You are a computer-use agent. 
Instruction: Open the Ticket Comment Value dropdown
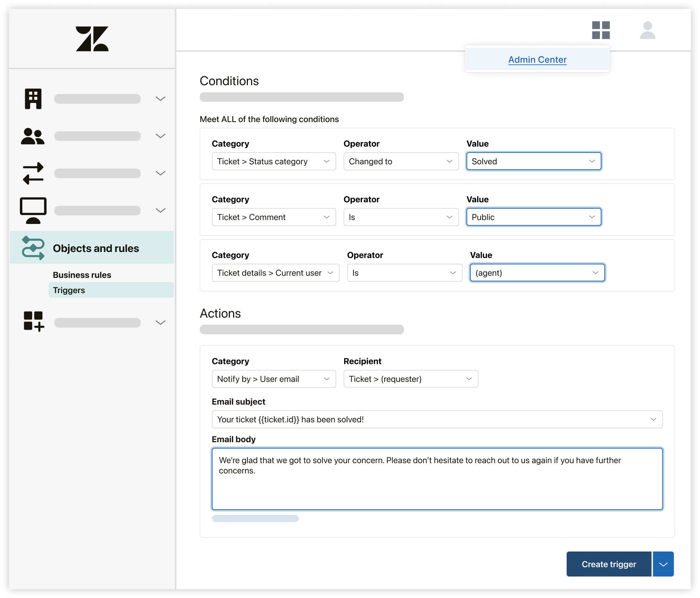point(533,217)
